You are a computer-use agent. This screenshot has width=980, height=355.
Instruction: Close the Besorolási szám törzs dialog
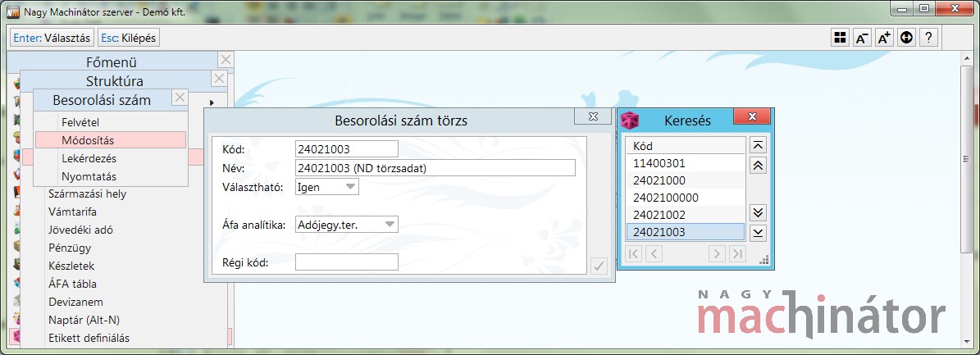click(x=592, y=117)
